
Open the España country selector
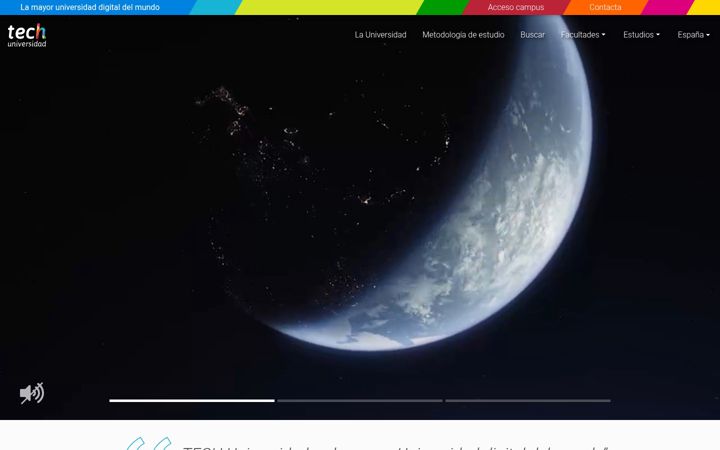point(693,35)
